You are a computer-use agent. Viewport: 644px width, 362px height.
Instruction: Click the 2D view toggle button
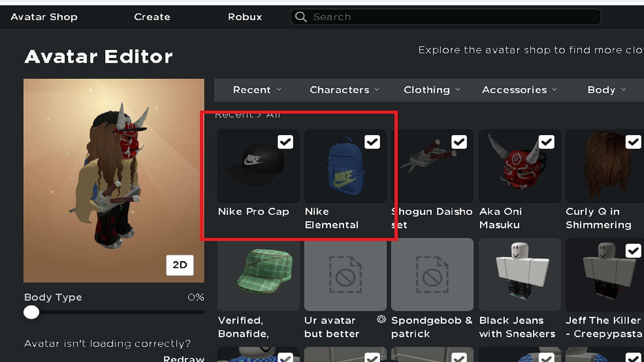[179, 264]
